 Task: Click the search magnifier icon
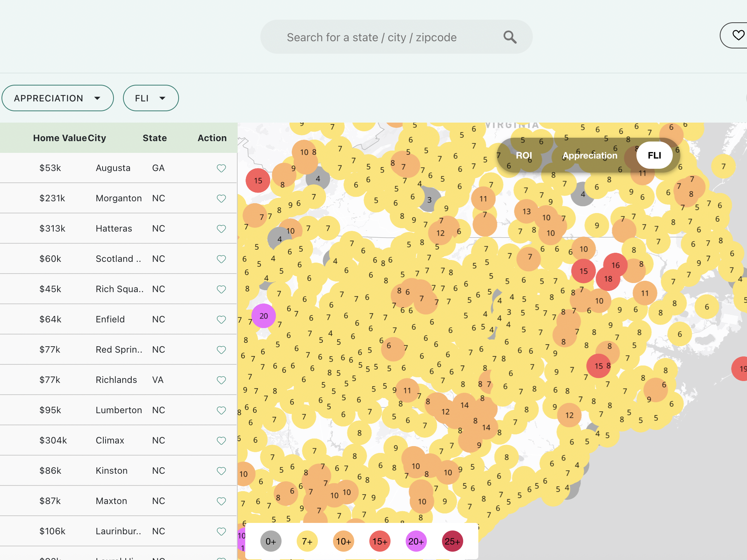pos(510,37)
